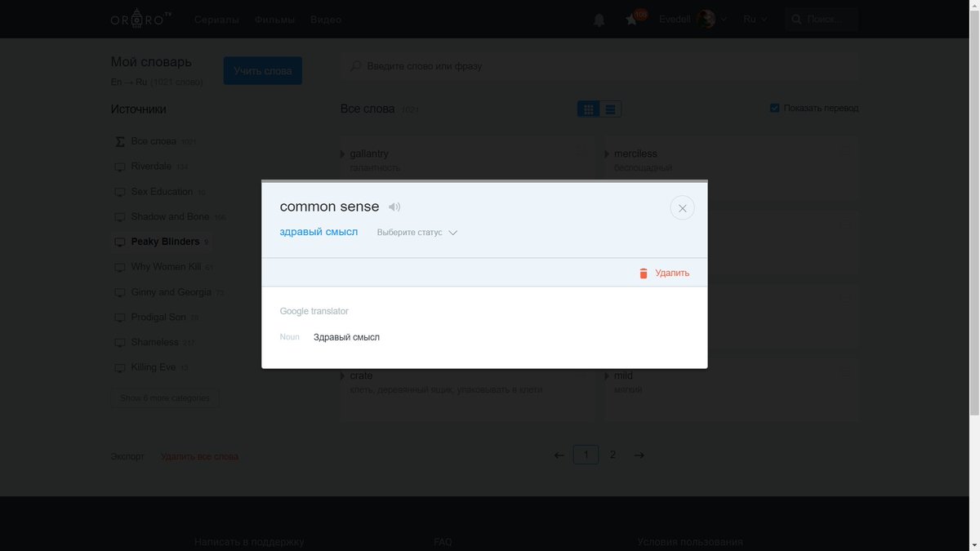Image resolution: width=980 pixels, height=551 pixels.
Task: Click Написать в поддержку footer link
Action: [x=249, y=542]
